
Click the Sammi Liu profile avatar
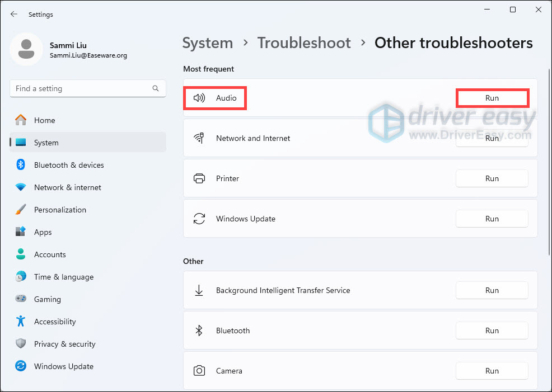point(26,49)
